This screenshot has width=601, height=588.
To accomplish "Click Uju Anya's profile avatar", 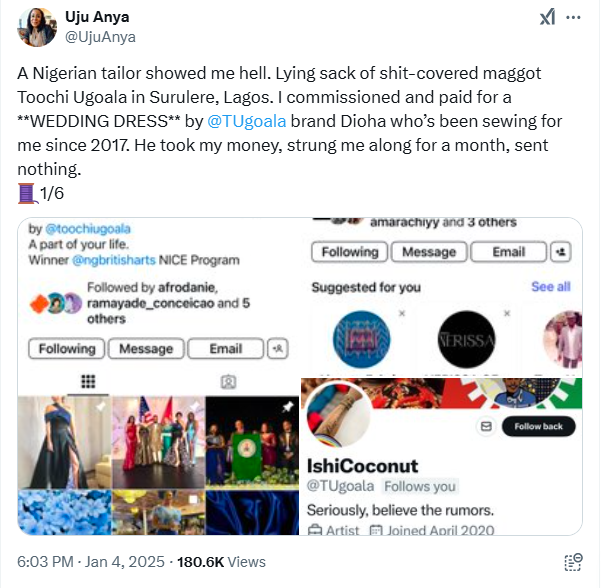I will 36,27.
